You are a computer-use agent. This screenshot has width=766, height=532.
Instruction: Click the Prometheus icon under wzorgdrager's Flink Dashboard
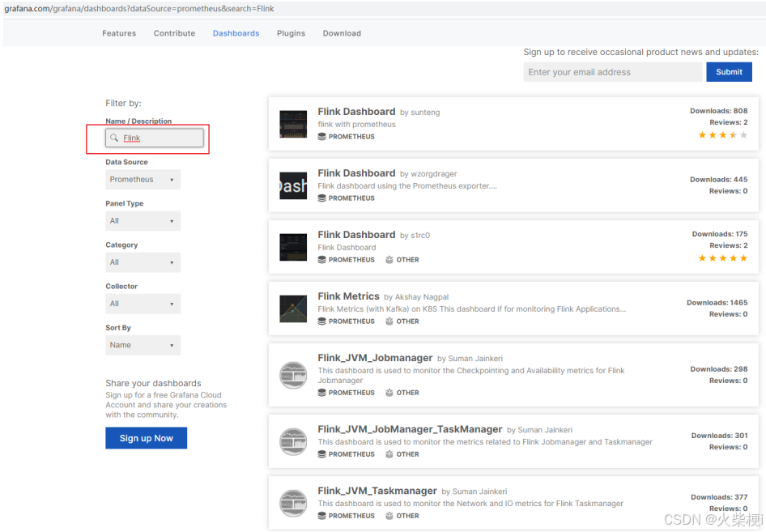coord(322,198)
